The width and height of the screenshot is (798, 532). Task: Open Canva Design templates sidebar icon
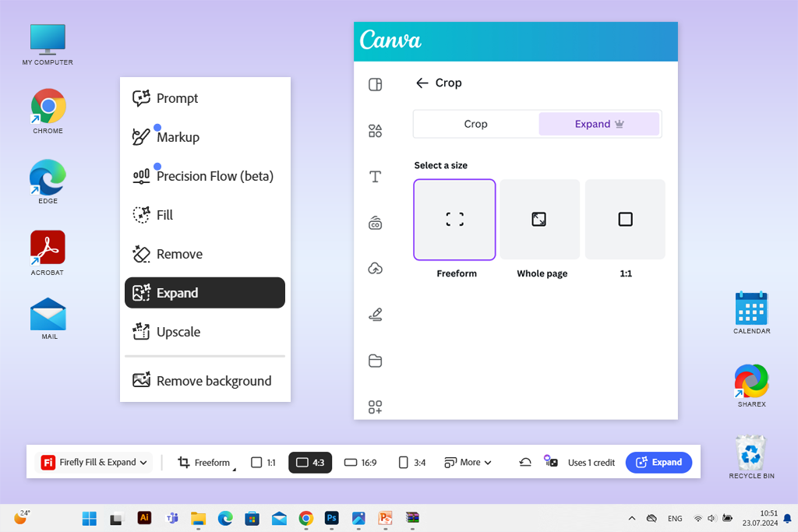(x=375, y=84)
